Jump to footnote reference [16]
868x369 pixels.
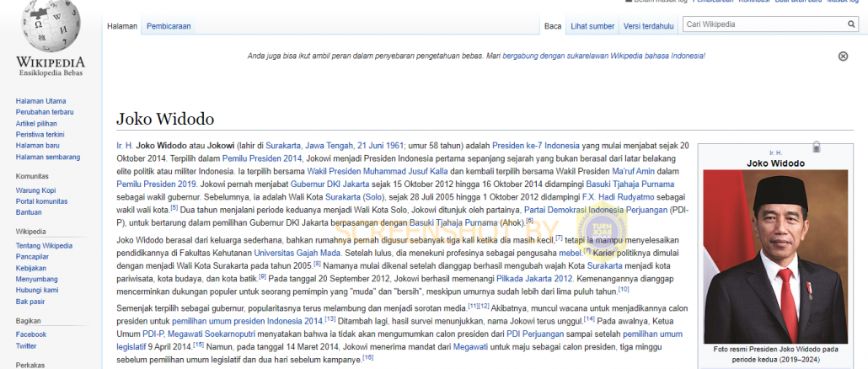coord(368,357)
